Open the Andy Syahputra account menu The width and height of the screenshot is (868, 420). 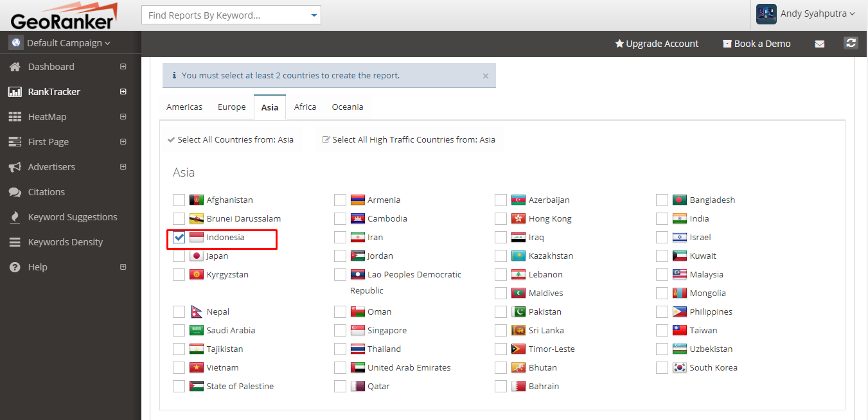tap(817, 13)
